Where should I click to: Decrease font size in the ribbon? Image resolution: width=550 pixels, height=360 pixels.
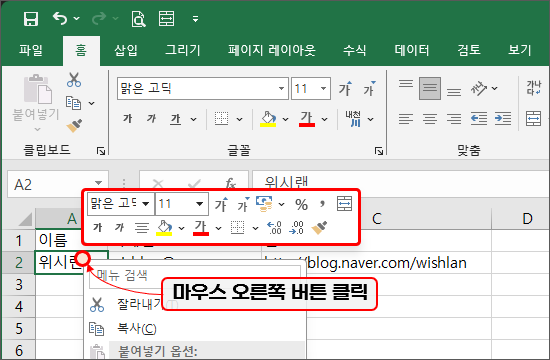click(369, 88)
